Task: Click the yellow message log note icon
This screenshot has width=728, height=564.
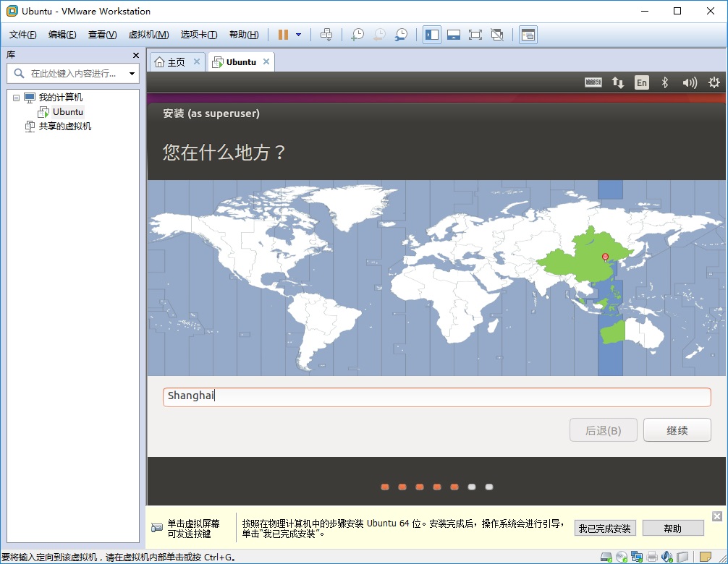Action: pos(706,557)
